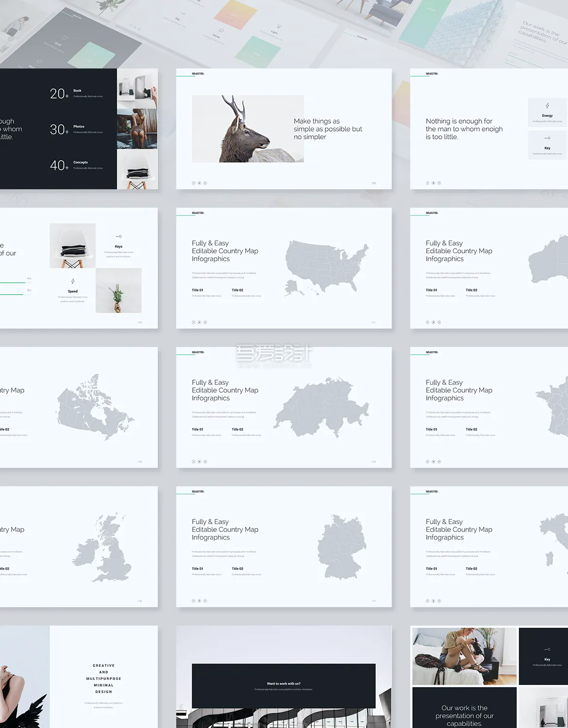This screenshot has height=728, width=568.
Task: Click the Energy lightning bolt icon
Action: tap(547, 106)
